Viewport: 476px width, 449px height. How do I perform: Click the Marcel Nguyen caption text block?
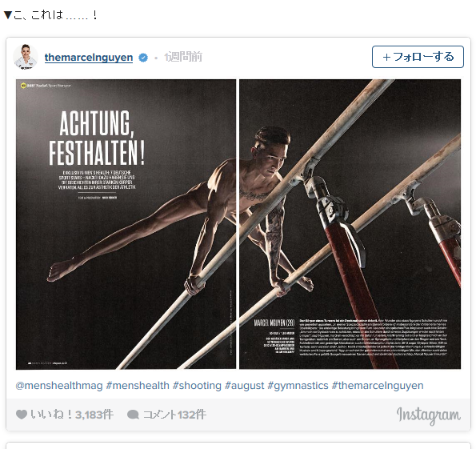coord(350,337)
